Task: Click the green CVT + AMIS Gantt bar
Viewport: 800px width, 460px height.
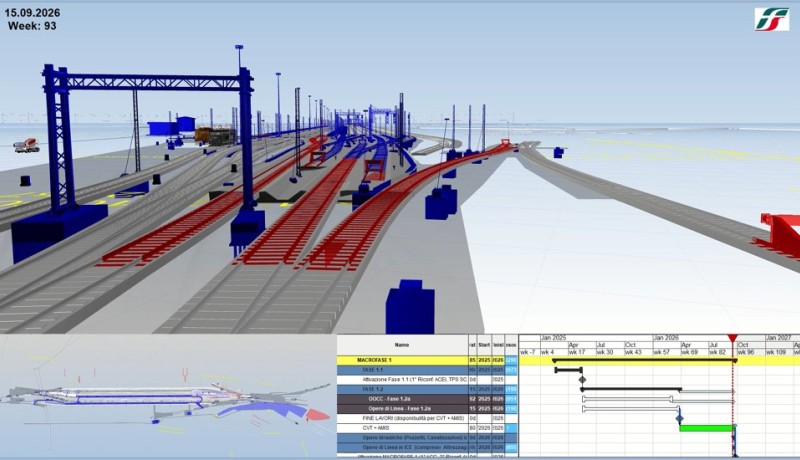Action: click(x=705, y=428)
